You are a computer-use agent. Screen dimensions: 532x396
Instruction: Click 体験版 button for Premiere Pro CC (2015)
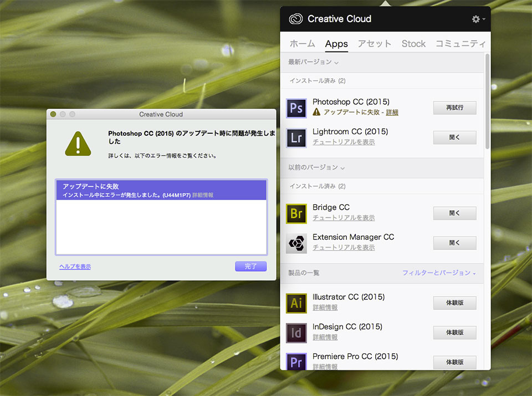click(454, 362)
